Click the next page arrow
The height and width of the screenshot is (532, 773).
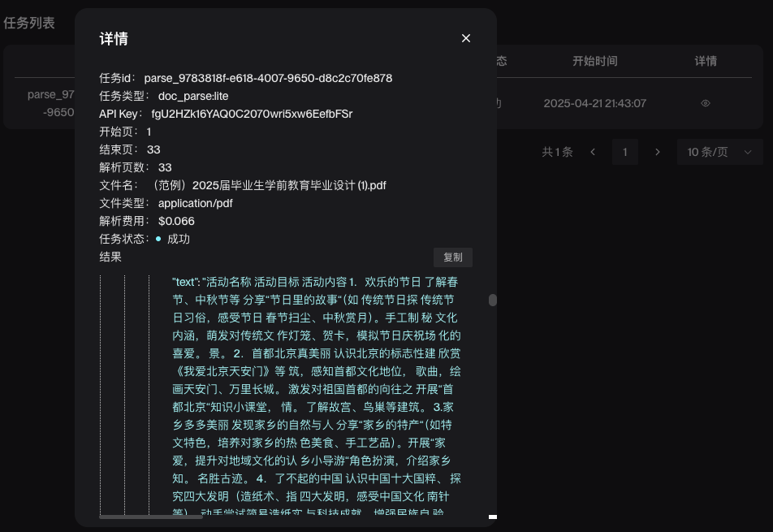tap(657, 152)
